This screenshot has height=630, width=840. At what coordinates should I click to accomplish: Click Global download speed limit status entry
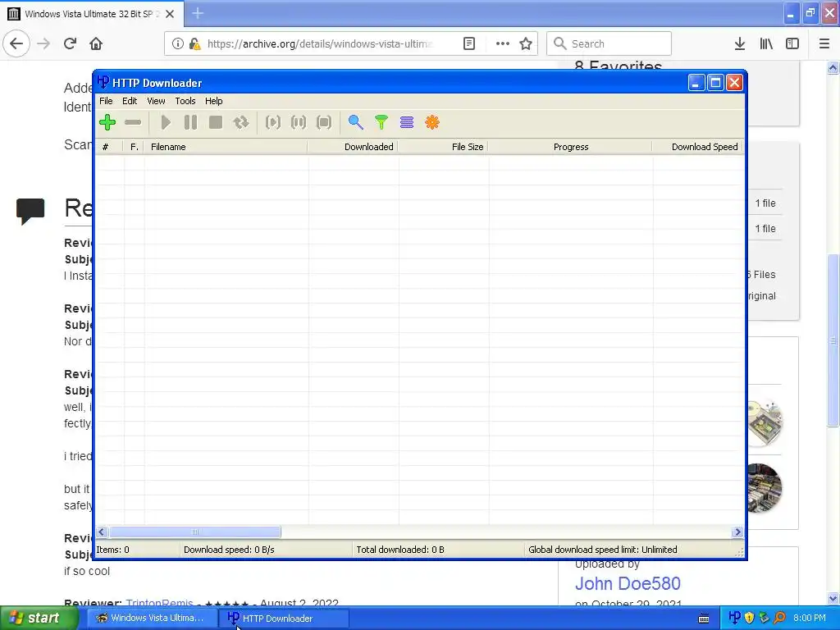click(x=603, y=550)
